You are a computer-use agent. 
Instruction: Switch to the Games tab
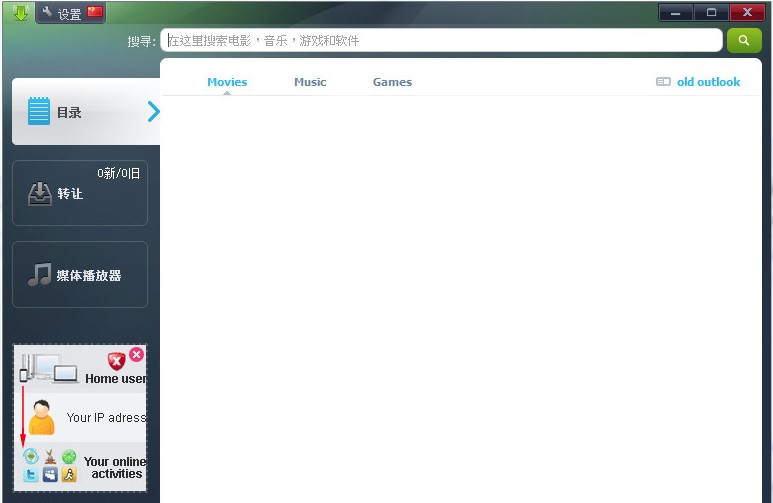pos(392,82)
